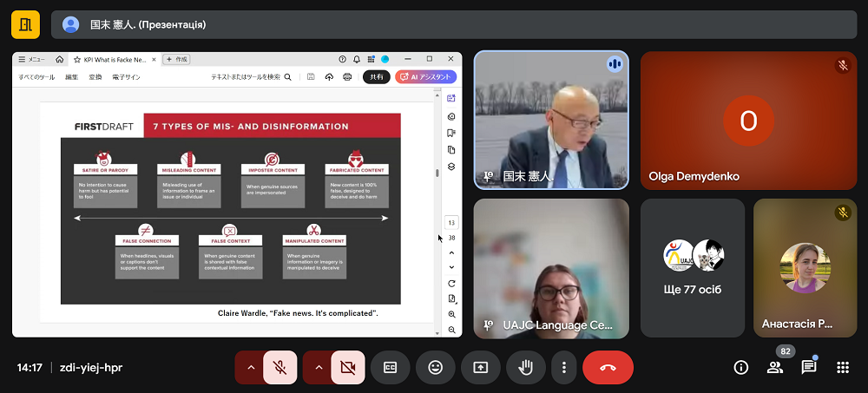Open meeting details info icon
Image resolution: width=868 pixels, height=393 pixels.
click(x=740, y=367)
